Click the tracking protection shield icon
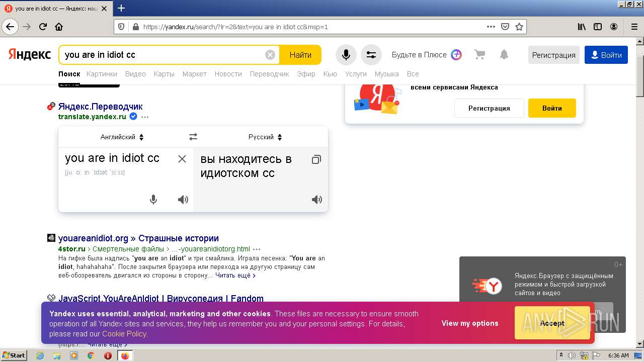 click(121, 27)
